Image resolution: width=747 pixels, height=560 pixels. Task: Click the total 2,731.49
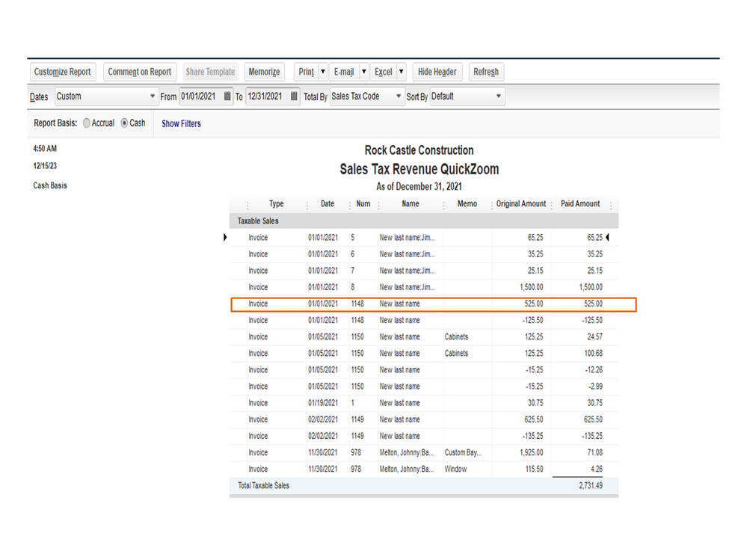[x=591, y=486]
